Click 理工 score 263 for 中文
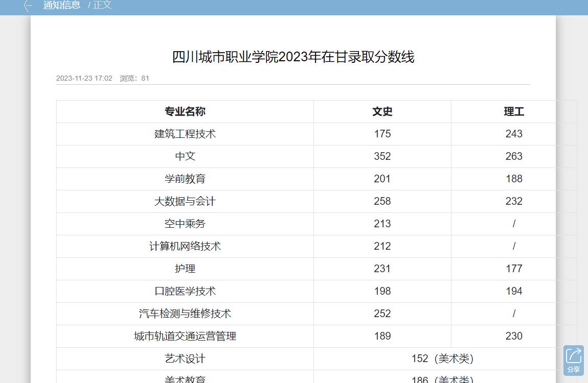 [514, 156]
